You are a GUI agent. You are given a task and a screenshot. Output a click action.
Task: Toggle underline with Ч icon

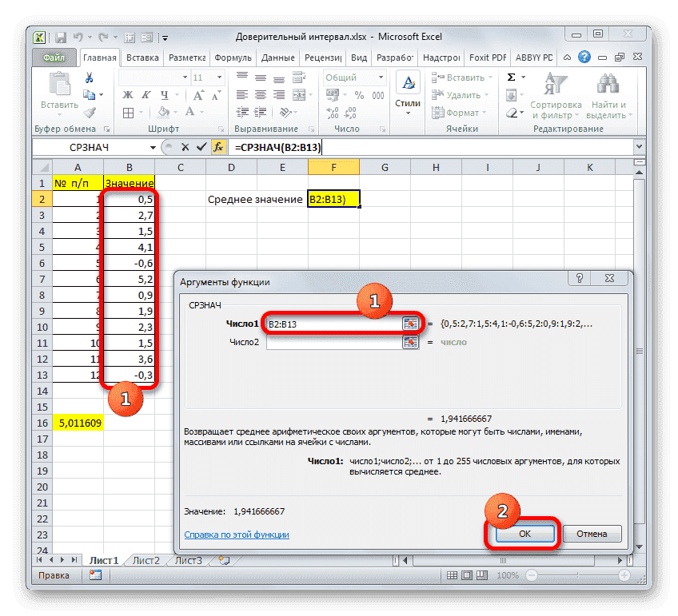click(x=164, y=96)
